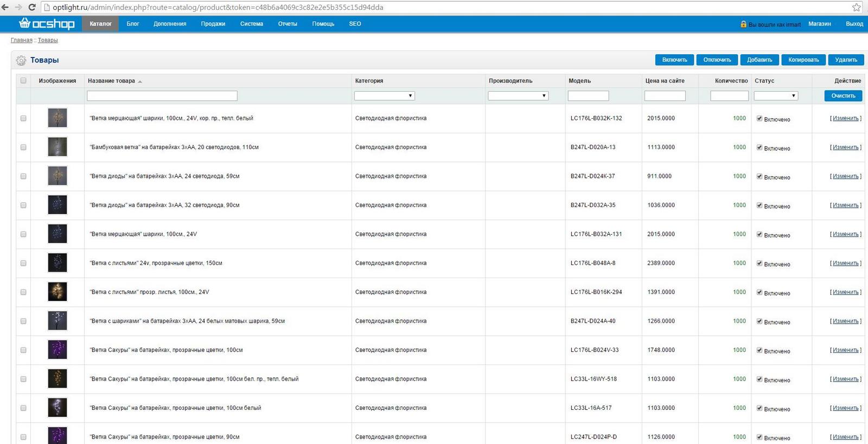This screenshot has width=868, height=444.
Task: Toggle the select-all checkbox in header
Action: tap(23, 80)
